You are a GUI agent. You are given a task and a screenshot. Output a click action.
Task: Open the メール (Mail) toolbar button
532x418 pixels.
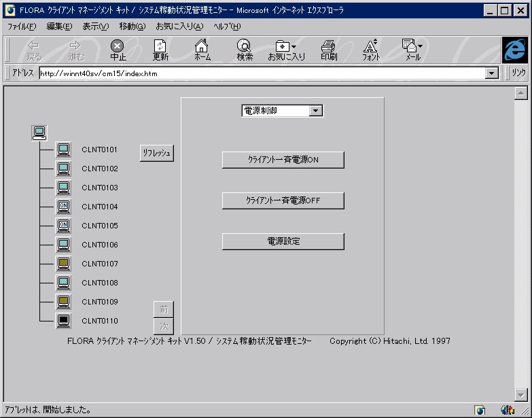click(x=413, y=50)
